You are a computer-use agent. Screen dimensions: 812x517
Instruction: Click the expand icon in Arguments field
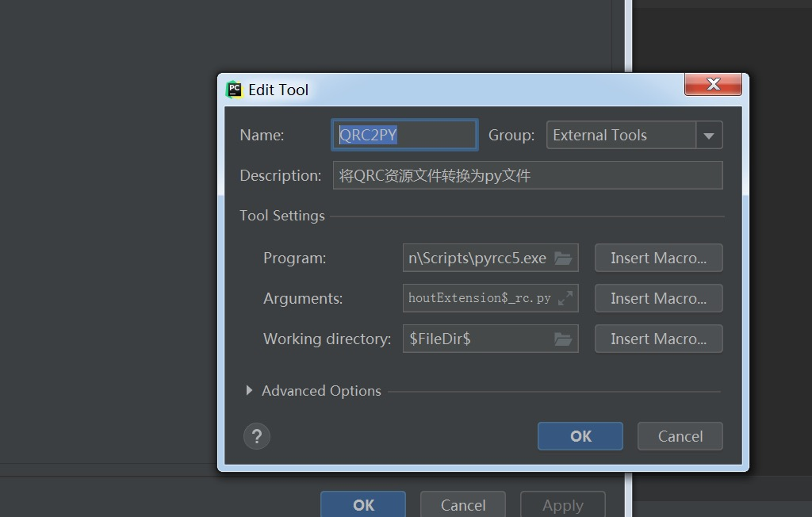click(565, 298)
